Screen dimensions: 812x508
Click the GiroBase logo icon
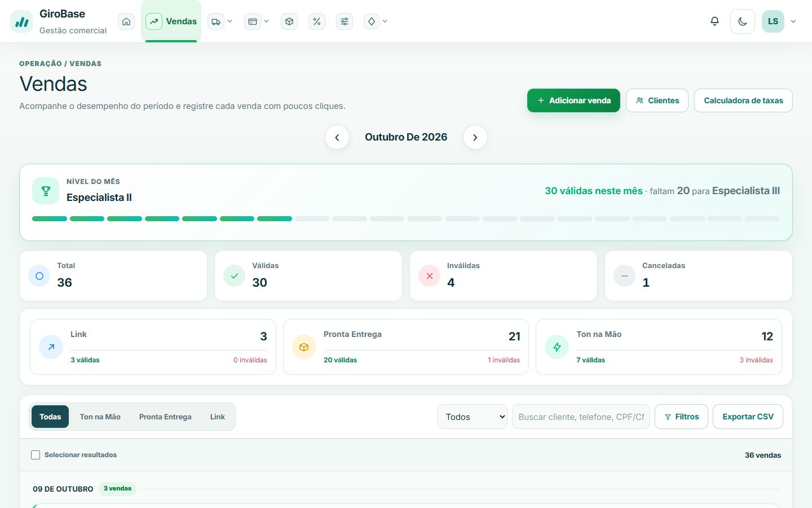[x=21, y=21]
